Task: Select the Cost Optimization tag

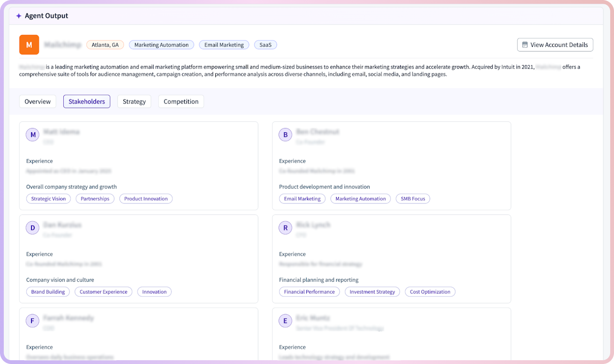Action: pyautogui.click(x=430, y=292)
